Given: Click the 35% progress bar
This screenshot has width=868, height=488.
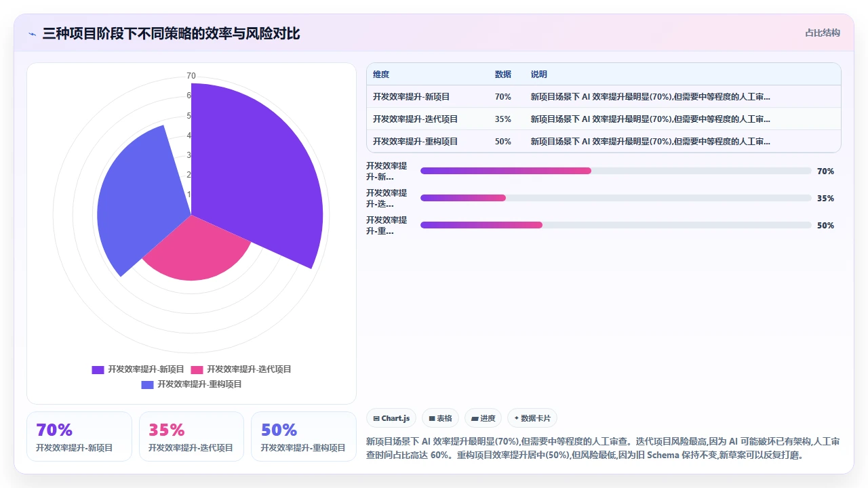Looking at the screenshot, I should [x=616, y=198].
